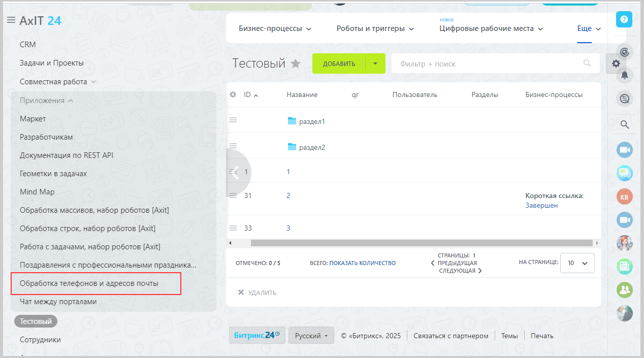Image resolution: width=644 pixels, height=358 pixels.
Task: Open the Завершен business process link
Action: click(541, 205)
